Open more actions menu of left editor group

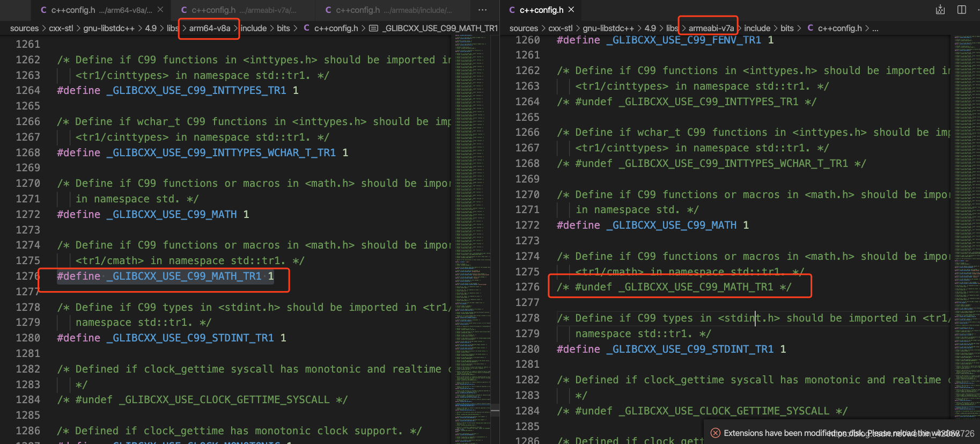(483, 10)
